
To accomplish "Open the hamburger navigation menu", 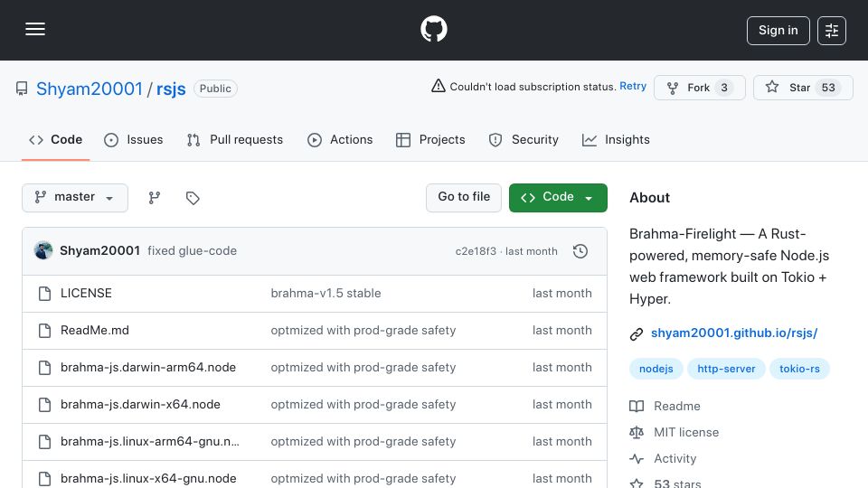I will click(35, 29).
